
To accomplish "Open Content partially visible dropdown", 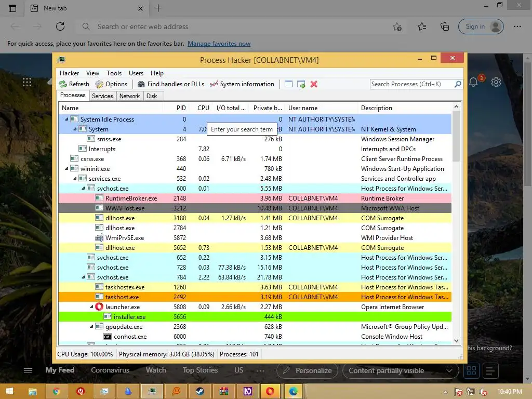I will (x=401, y=370).
